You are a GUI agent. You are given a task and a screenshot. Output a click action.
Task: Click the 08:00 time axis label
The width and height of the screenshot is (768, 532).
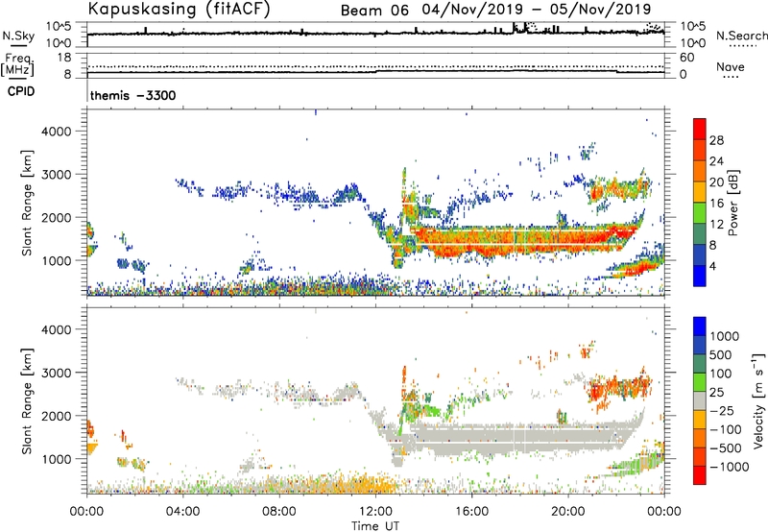(x=279, y=512)
